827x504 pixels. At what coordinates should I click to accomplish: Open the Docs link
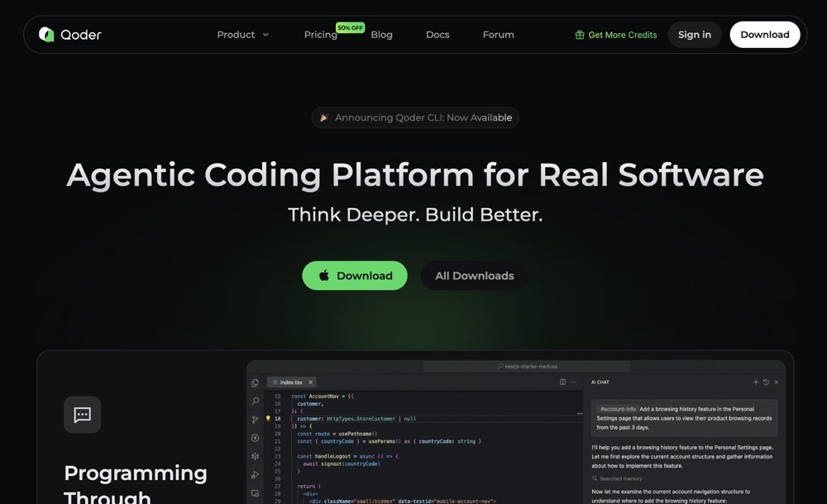click(437, 35)
